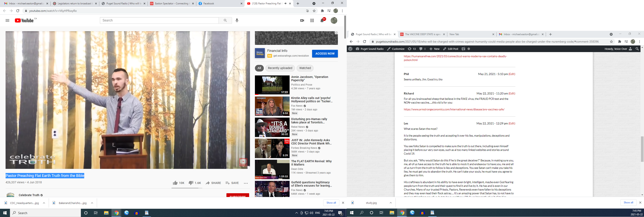Image resolution: width=644 pixels, height=217 pixels.
Task: Click the blue ACCESS NOW ad button
Action: 325,54
